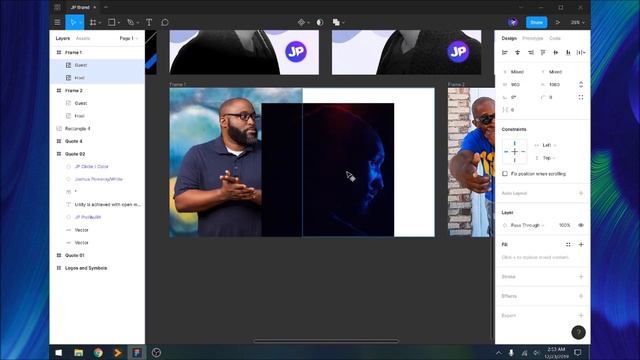Open the Figma main hamburger menu
Screen dimensions: 640x360
pos(57,22)
